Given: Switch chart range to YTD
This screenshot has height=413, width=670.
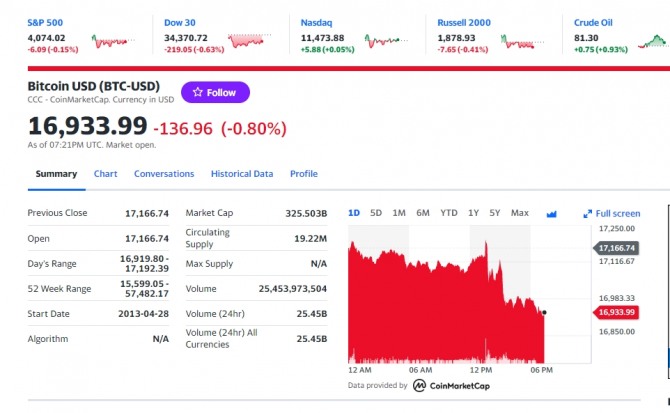Looking at the screenshot, I should point(449,213).
